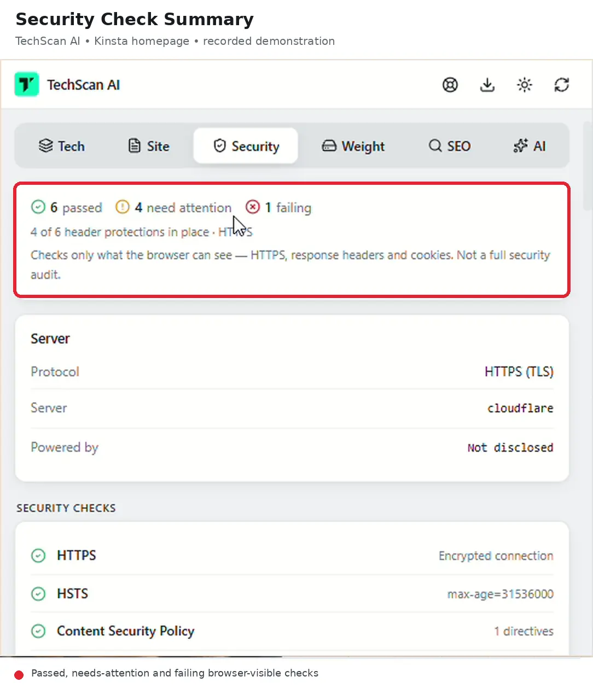Click the TechScan AI logo icon
Viewport: 593px width, 700px height.
click(x=26, y=85)
